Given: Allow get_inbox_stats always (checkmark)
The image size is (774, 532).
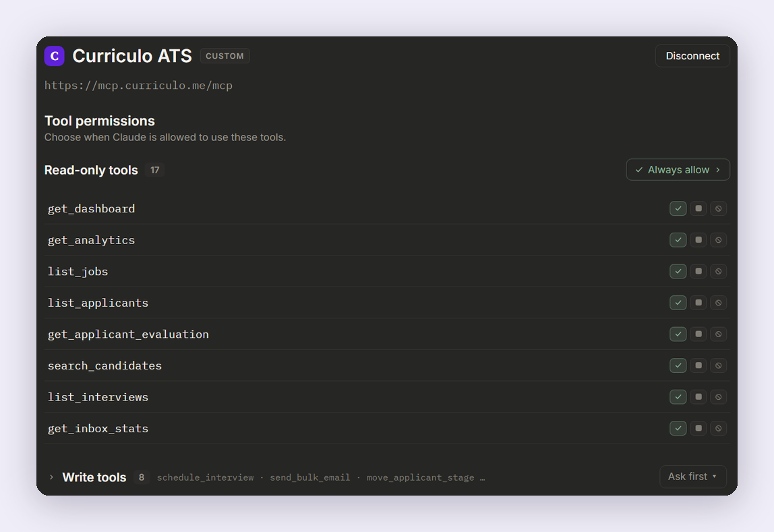Looking at the screenshot, I should click(x=678, y=428).
